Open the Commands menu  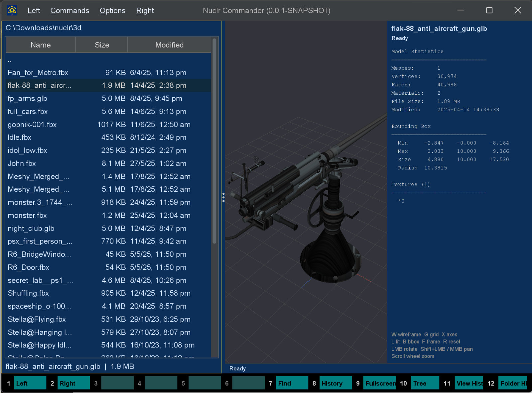click(70, 11)
